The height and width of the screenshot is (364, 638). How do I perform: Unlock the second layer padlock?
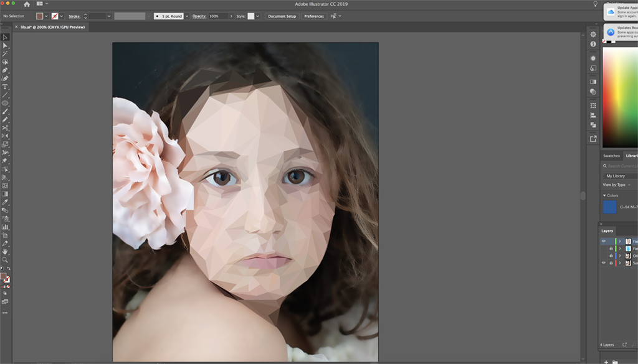click(x=611, y=248)
